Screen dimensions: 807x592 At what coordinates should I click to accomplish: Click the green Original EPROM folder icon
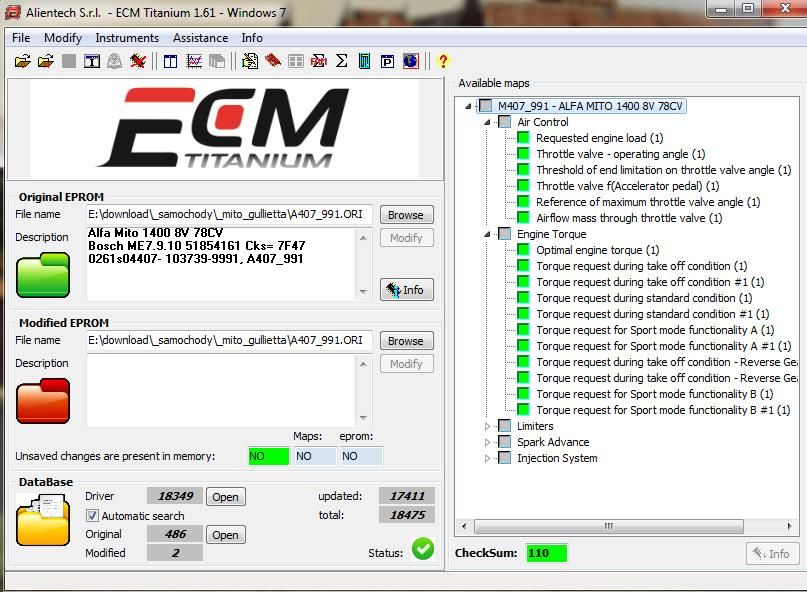pyautogui.click(x=43, y=274)
